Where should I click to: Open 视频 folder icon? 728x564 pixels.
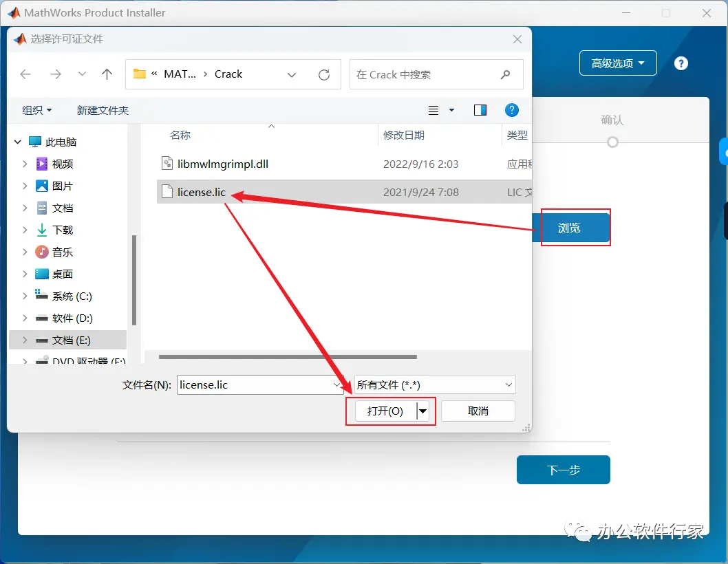(42, 164)
